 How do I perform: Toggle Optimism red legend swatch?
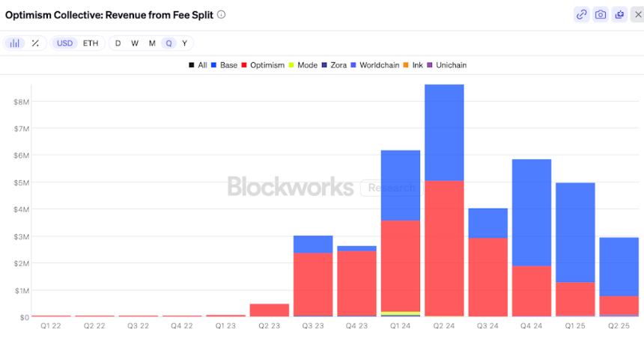(244, 65)
